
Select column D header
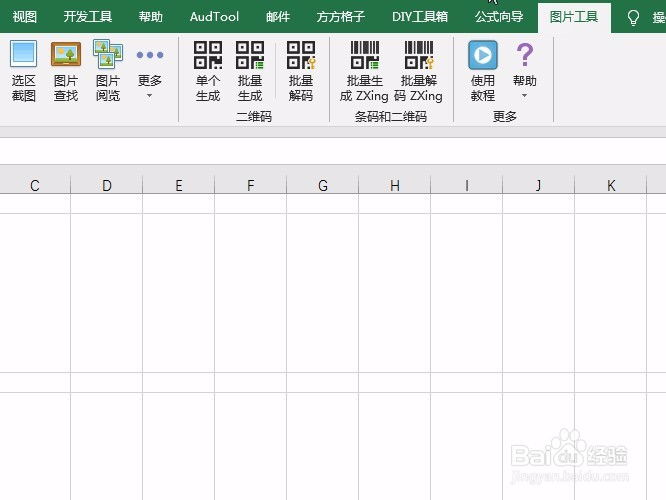[x=107, y=185]
